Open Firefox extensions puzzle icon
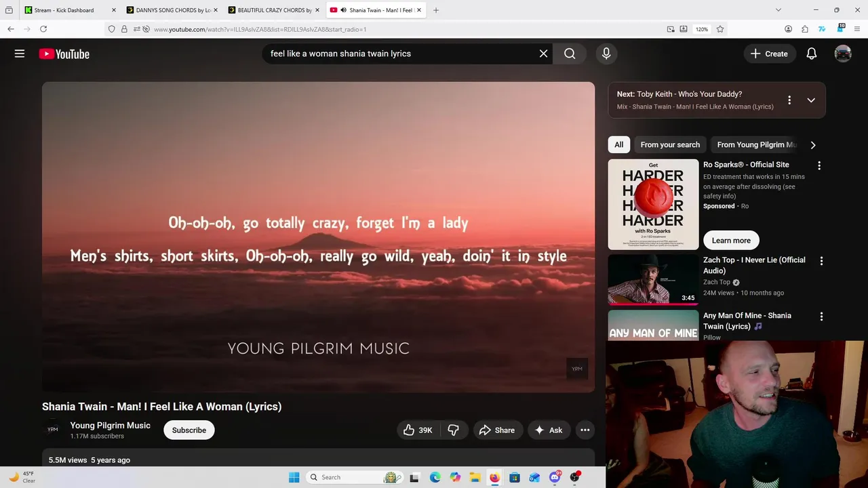This screenshot has width=868, height=488. [x=805, y=29]
